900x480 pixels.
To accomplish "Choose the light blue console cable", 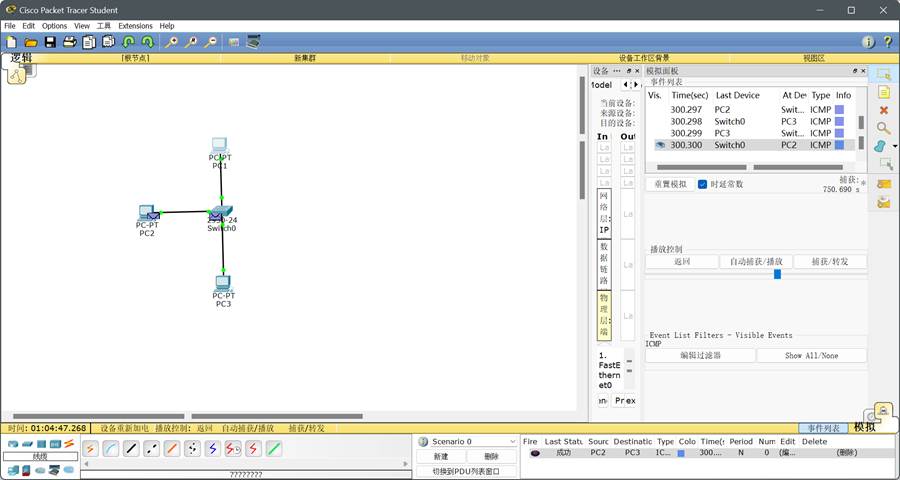I will tap(111, 449).
